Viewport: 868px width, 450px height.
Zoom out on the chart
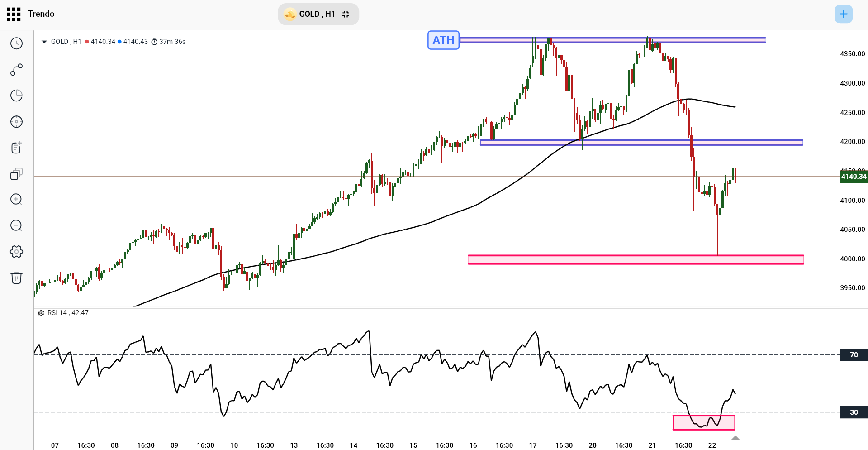(x=16, y=225)
